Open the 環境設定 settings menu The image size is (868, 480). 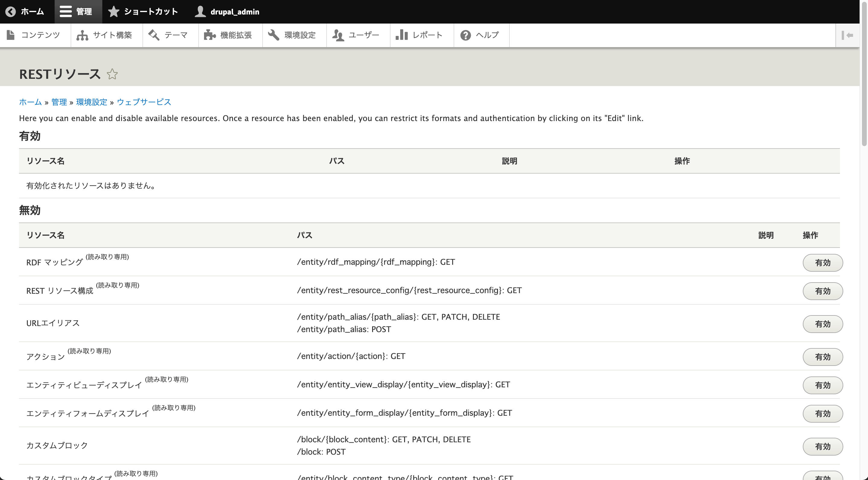292,34
